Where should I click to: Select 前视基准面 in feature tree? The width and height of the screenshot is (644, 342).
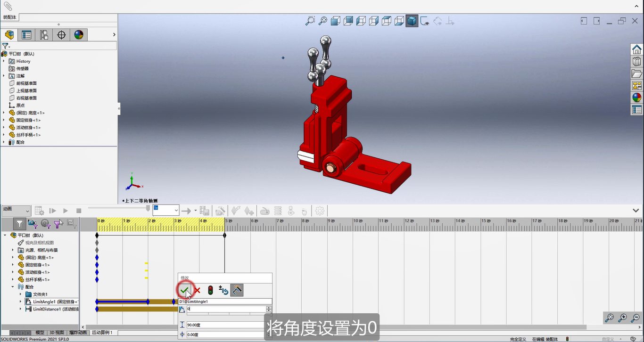tap(26, 83)
